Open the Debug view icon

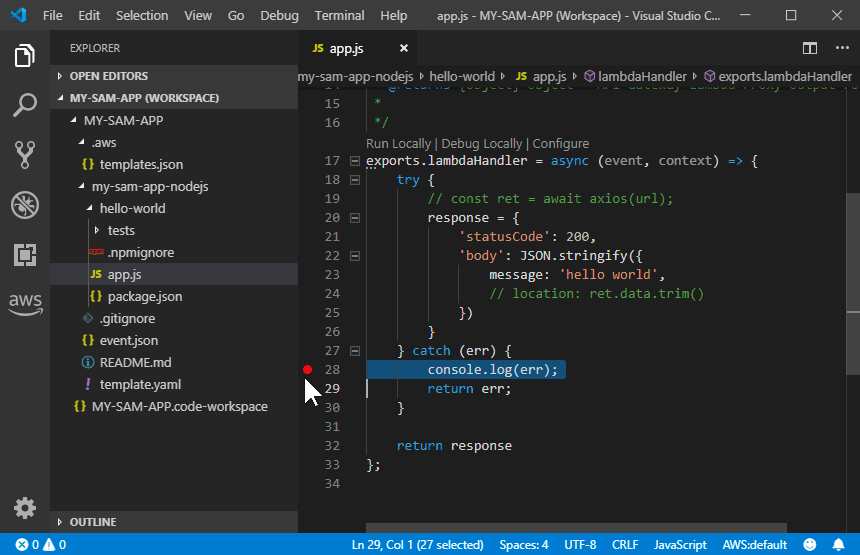25,205
